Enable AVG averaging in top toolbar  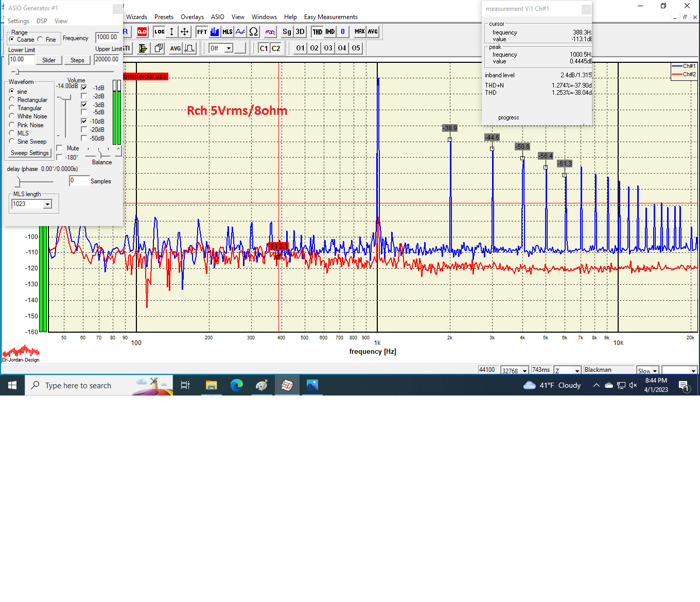(373, 32)
